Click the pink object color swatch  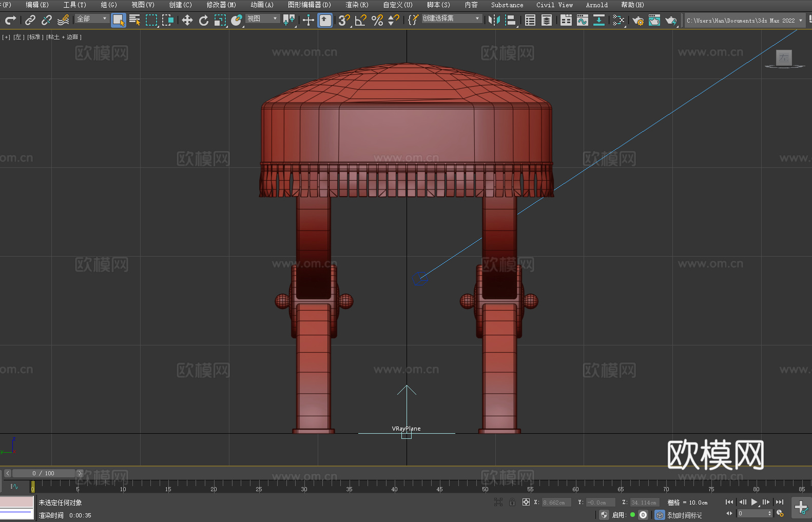[17, 501]
